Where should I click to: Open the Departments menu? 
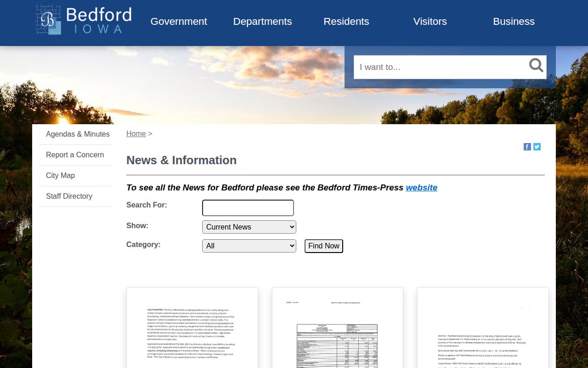click(262, 22)
